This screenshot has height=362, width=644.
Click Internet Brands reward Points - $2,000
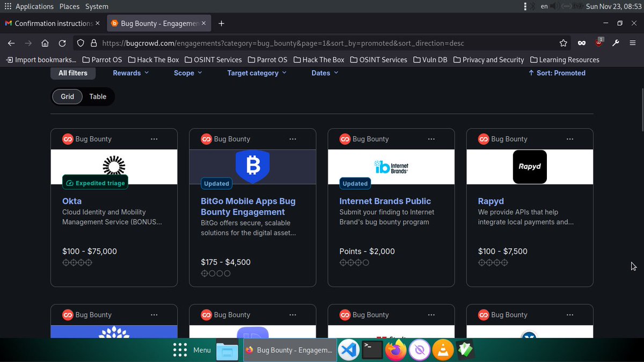point(367,251)
